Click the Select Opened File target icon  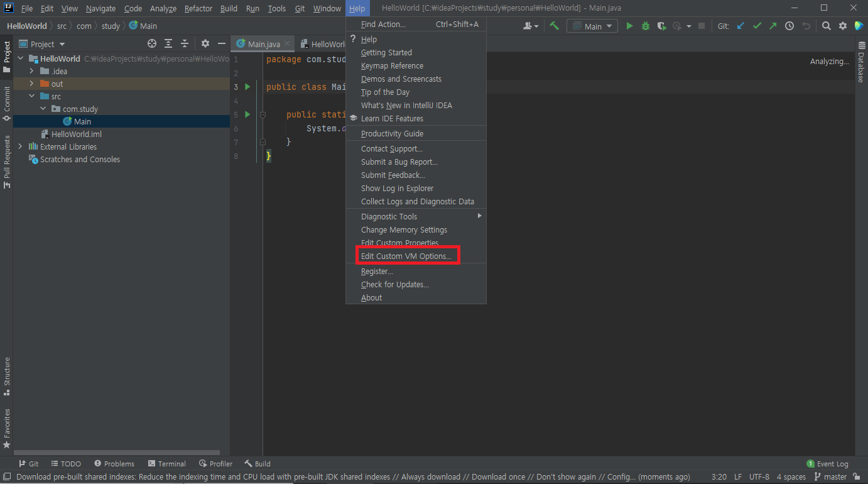(151, 43)
